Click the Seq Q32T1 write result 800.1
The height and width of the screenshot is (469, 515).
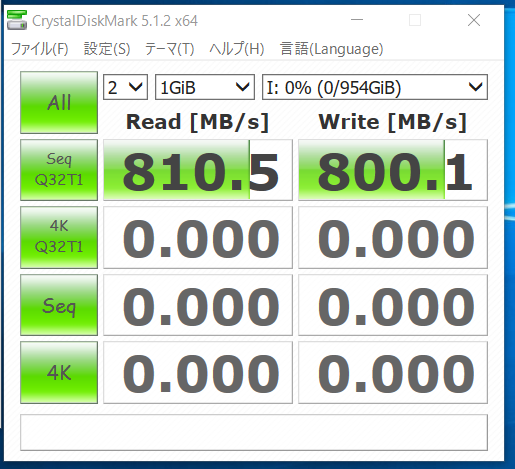coord(393,170)
